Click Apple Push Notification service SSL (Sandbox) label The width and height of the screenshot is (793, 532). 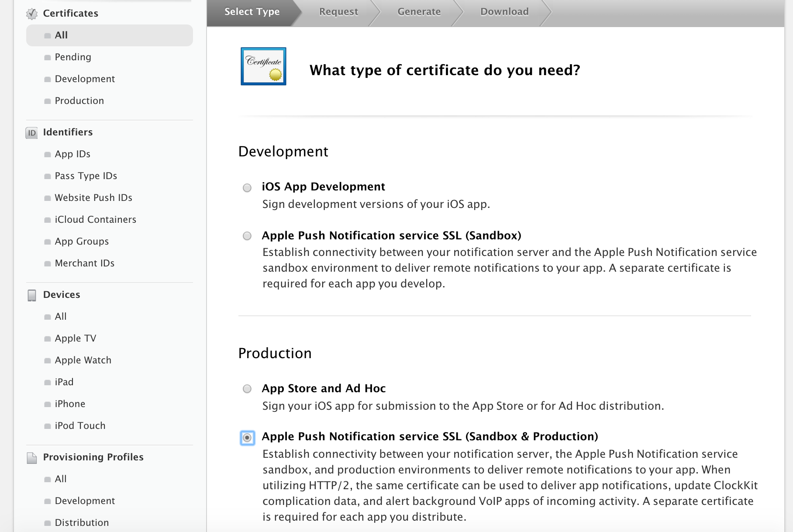click(391, 236)
